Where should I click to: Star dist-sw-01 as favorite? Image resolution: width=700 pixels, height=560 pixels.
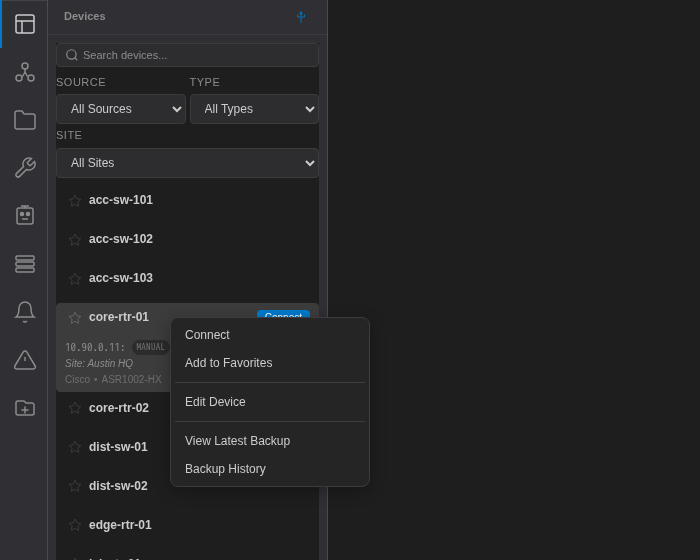pyautogui.click(x=75, y=447)
